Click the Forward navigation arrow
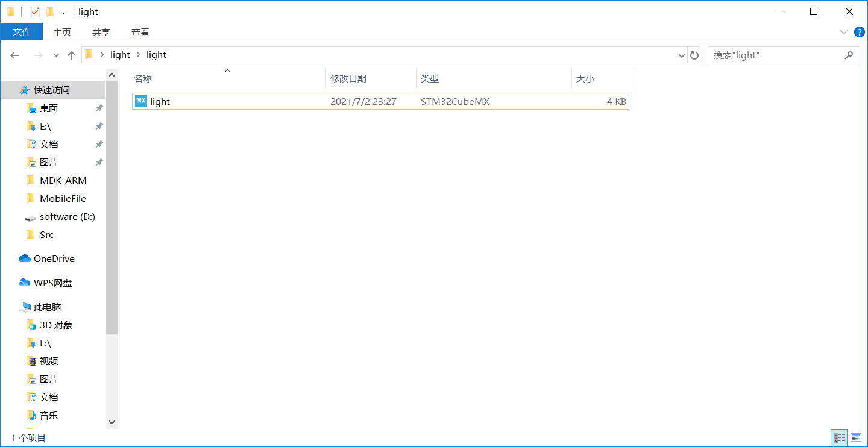The width and height of the screenshot is (868, 447). tap(37, 55)
